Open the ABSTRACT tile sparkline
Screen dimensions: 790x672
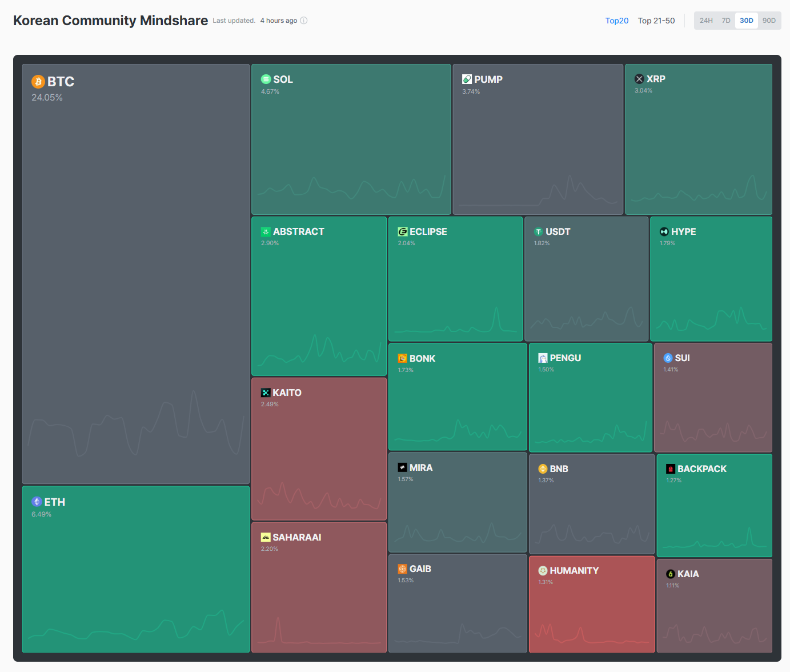tap(319, 350)
